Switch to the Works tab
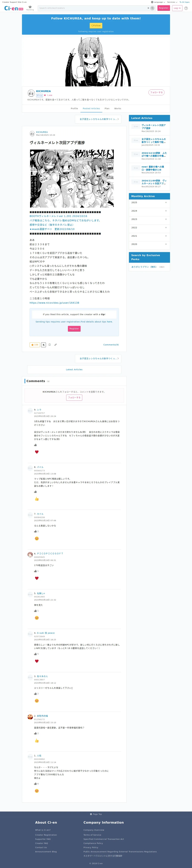 117,108
